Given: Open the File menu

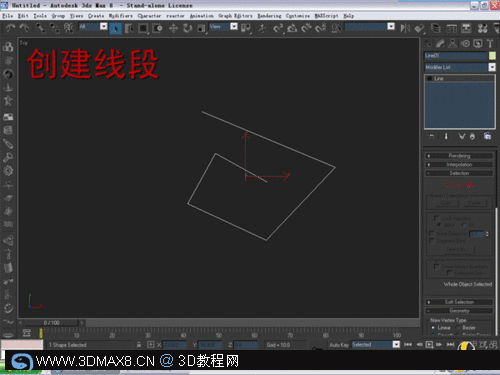Looking at the screenshot, I should (7, 16).
